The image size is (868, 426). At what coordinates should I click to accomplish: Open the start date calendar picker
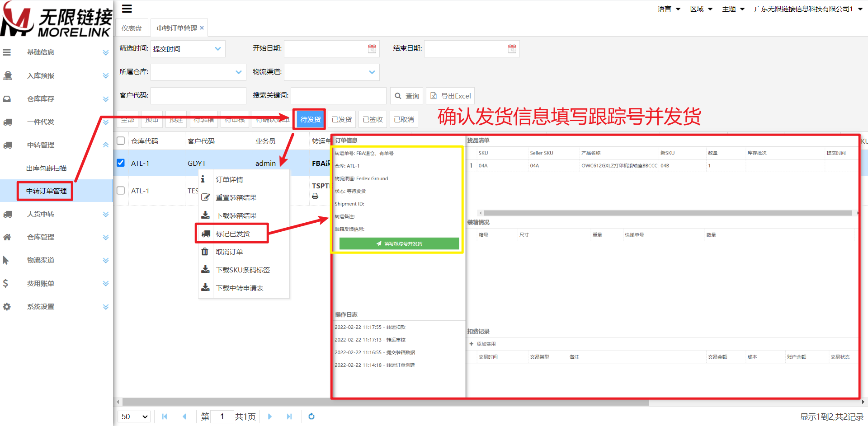tap(372, 49)
